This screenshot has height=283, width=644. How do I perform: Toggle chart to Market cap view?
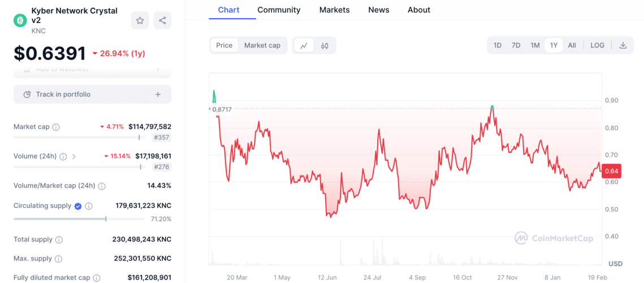pos(262,45)
